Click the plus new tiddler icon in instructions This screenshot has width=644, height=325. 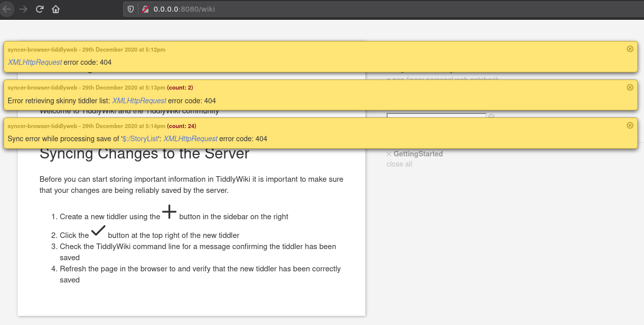(169, 212)
